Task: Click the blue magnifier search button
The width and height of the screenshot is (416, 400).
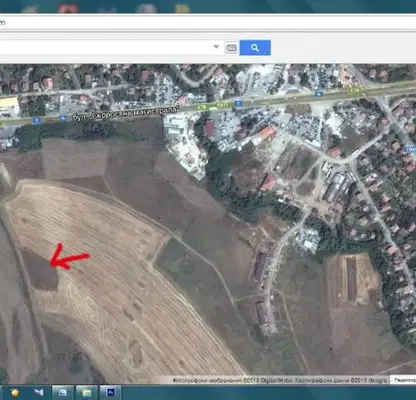Action: click(255, 48)
